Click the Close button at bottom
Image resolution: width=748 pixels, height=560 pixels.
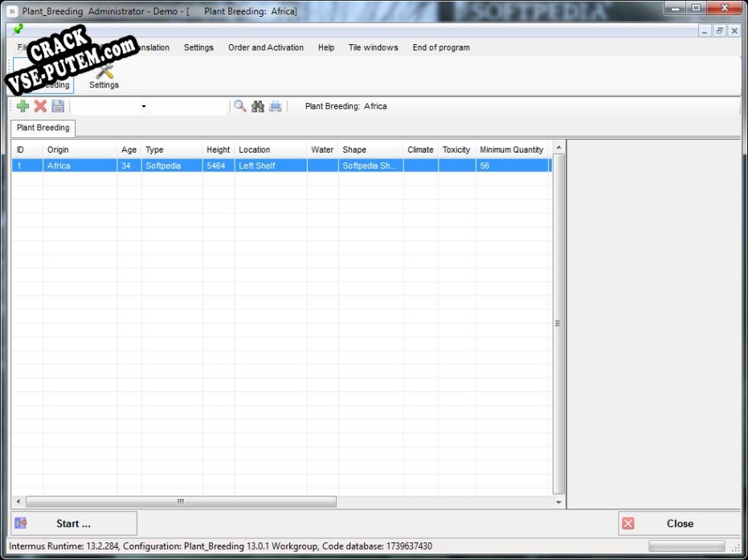[680, 523]
